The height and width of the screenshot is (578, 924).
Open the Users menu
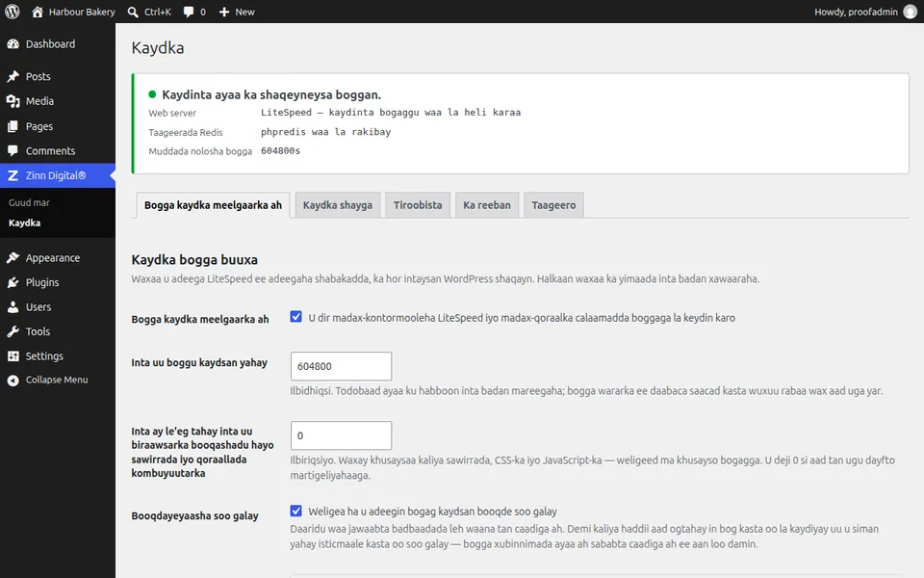58,307
